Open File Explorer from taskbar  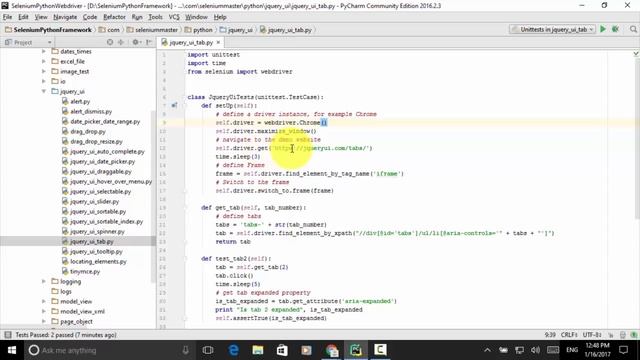(258, 350)
